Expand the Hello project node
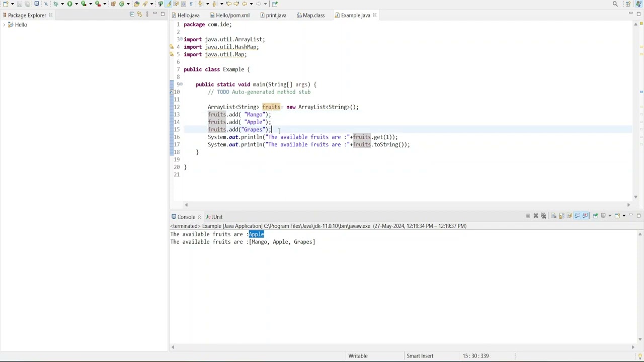This screenshot has width=644, height=362. [4, 25]
